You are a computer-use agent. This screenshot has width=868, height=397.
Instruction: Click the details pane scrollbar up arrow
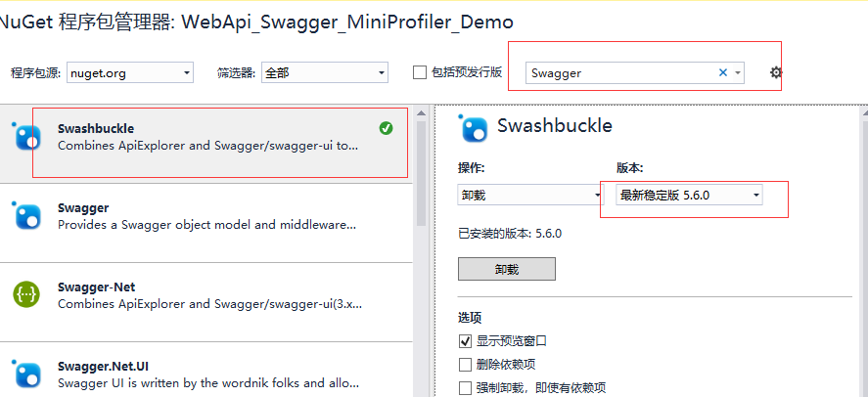pyautogui.click(x=864, y=112)
